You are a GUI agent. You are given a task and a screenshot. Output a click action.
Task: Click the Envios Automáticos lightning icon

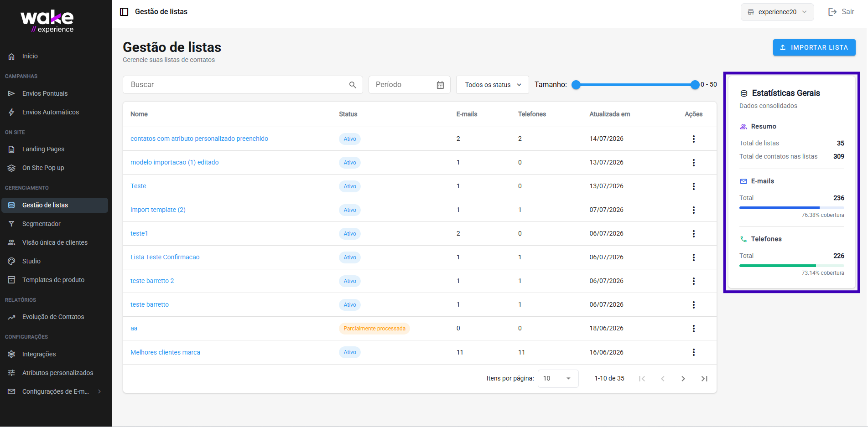click(x=11, y=113)
